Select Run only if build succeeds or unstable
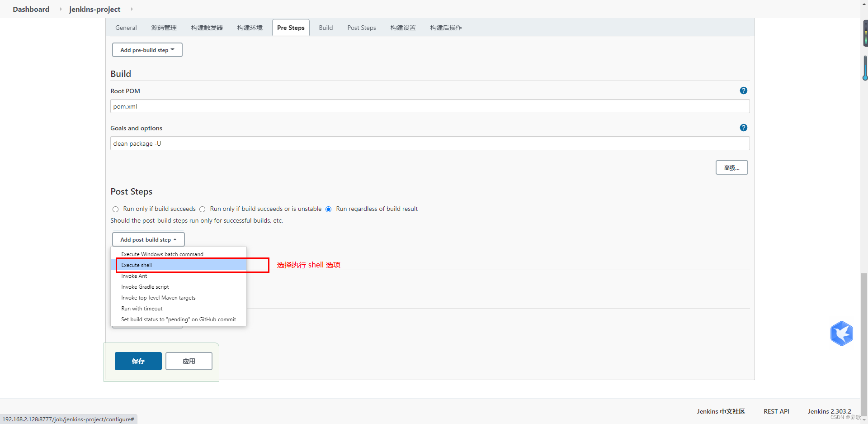Image resolution: width=868 pixels, height=424 pixels. [203, 209]
